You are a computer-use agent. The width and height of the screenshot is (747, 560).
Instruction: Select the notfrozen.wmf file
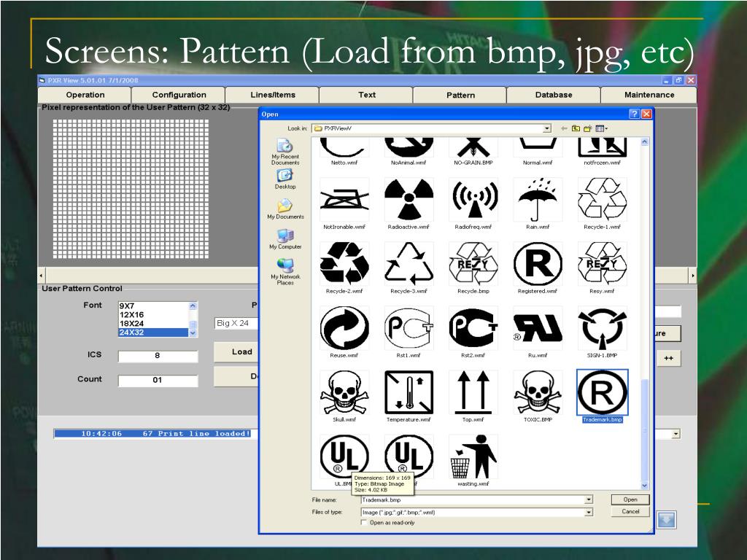tap(602, 152)
